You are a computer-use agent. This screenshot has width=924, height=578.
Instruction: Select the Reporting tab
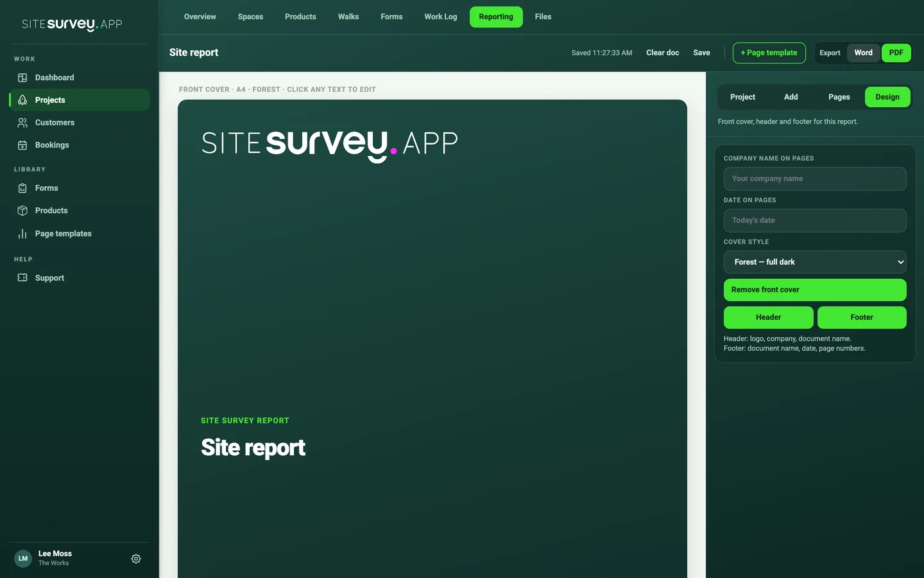tap(496, 17)
